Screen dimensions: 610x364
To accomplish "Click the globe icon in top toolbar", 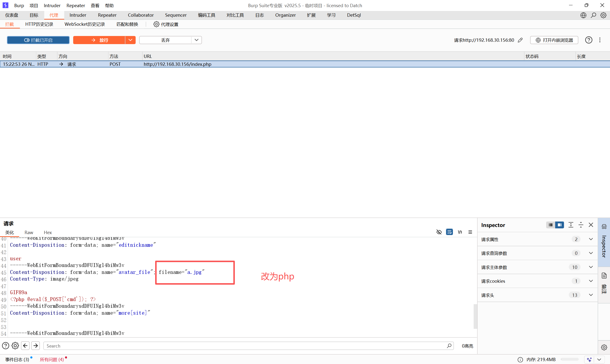I will (x=583, y=15).
